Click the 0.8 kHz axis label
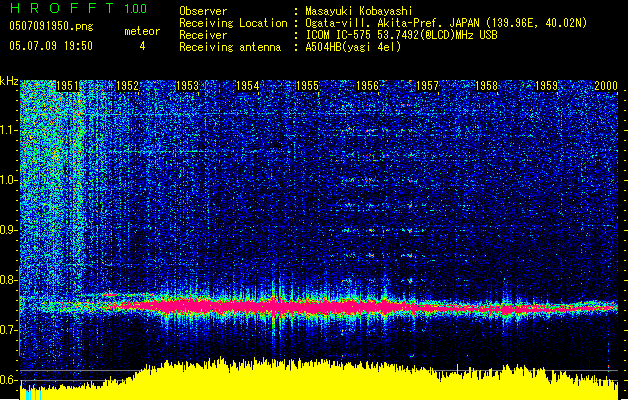629x400 pixels. [8, 280]
